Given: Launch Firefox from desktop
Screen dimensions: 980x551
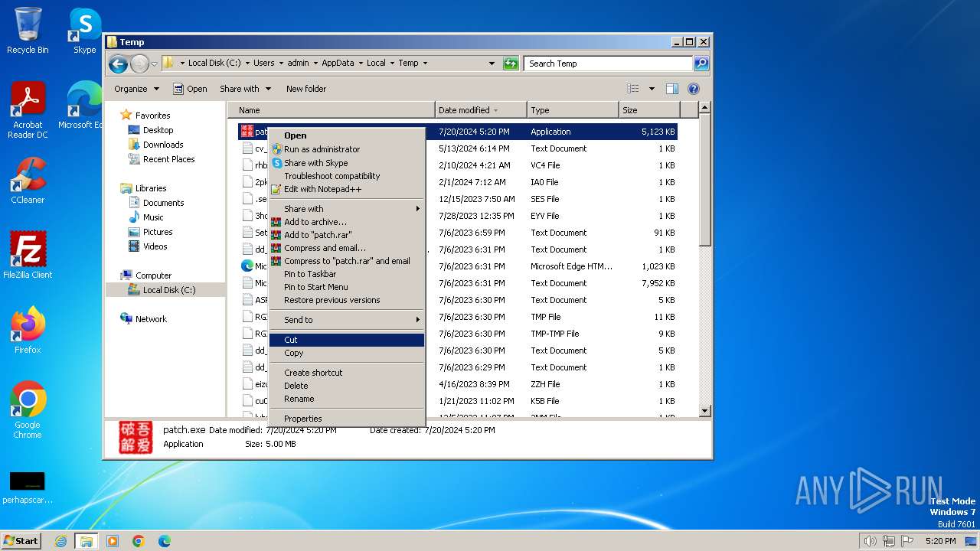Looking at the screenshot, I should [28, 331].
